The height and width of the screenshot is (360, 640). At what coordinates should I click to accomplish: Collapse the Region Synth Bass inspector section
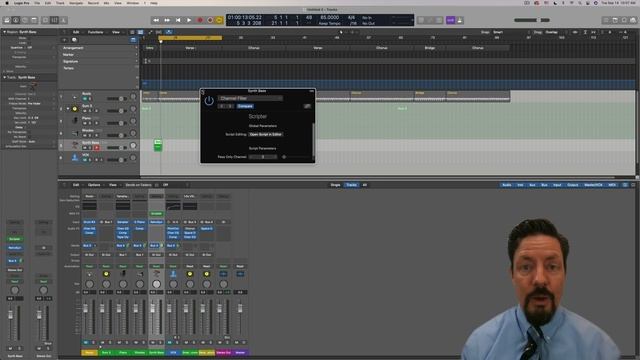pos(4,31)
